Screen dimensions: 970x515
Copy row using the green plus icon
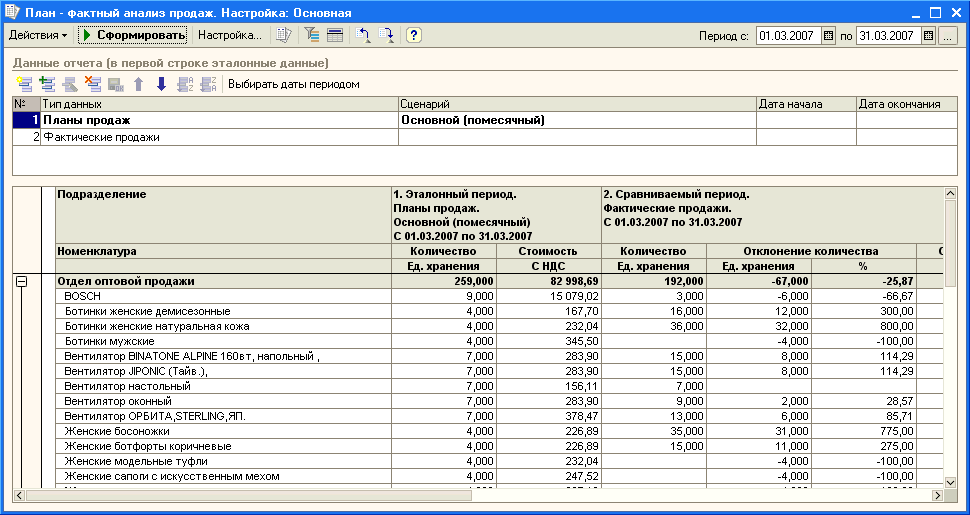point(47,84)
